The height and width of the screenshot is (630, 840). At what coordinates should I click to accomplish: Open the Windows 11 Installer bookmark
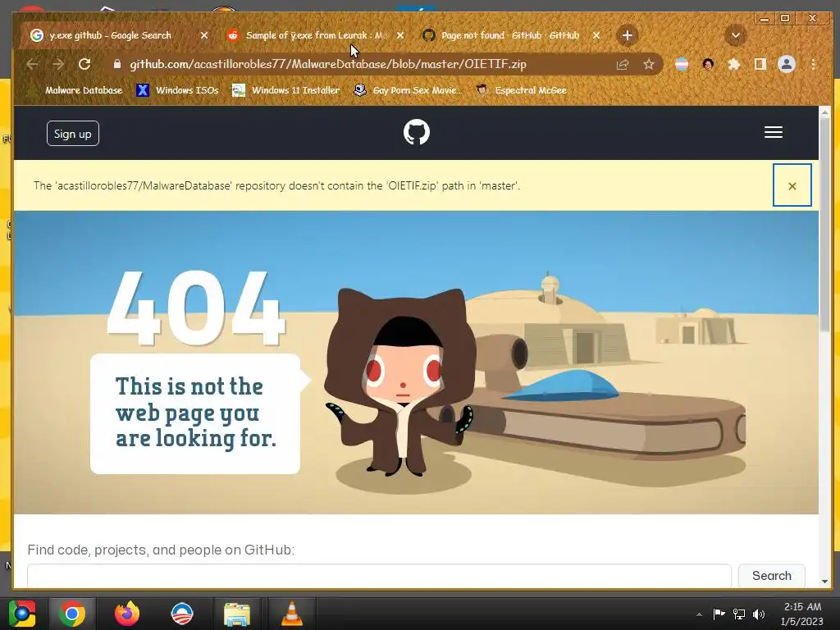[285, 90]
